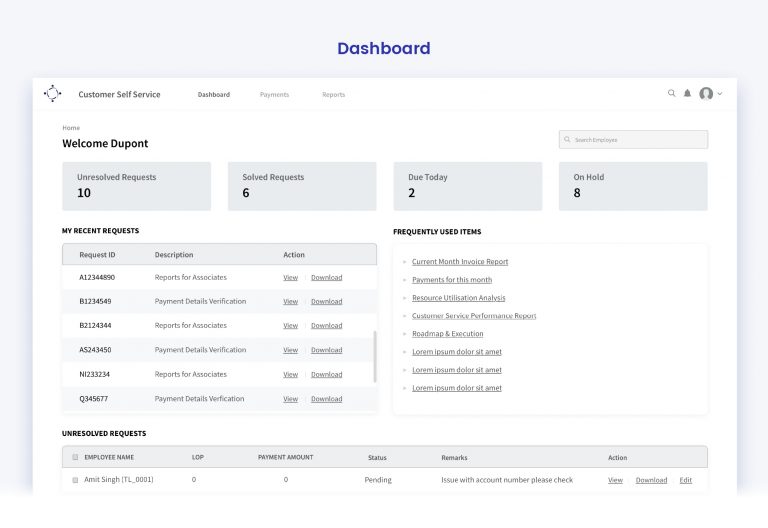Download request Q345677
Viewport: 768px width, 528px height.
pyautogui.click(x=327, y=399)
